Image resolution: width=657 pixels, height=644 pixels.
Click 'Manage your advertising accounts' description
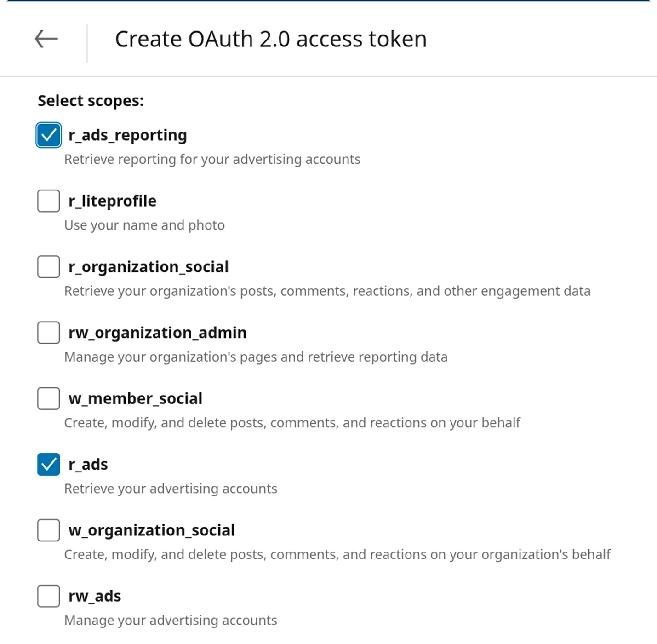[171, 621]
